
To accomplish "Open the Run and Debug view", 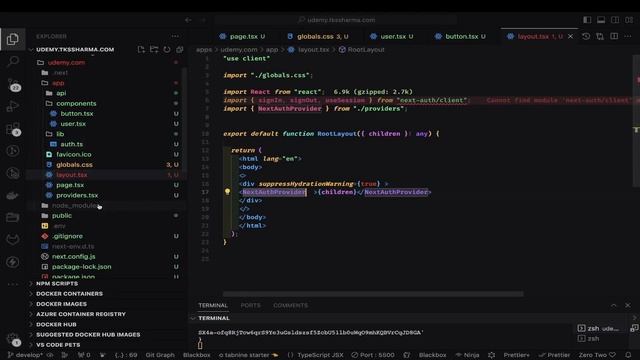I will (13, 107).
